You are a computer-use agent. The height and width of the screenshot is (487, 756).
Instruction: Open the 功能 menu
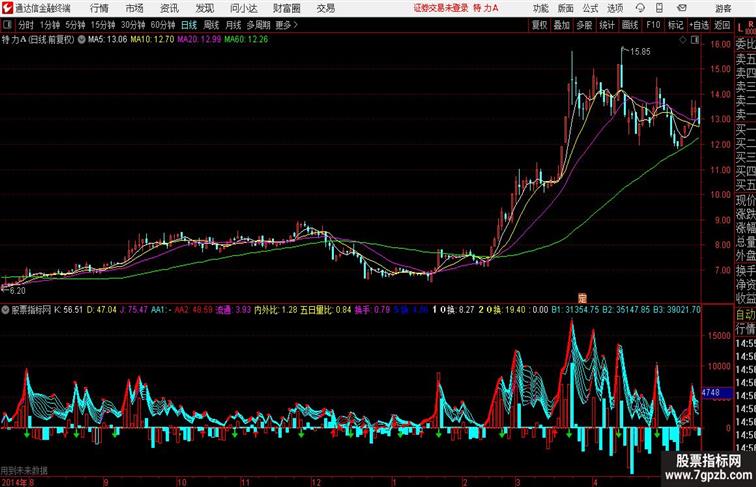pos(540,8)
